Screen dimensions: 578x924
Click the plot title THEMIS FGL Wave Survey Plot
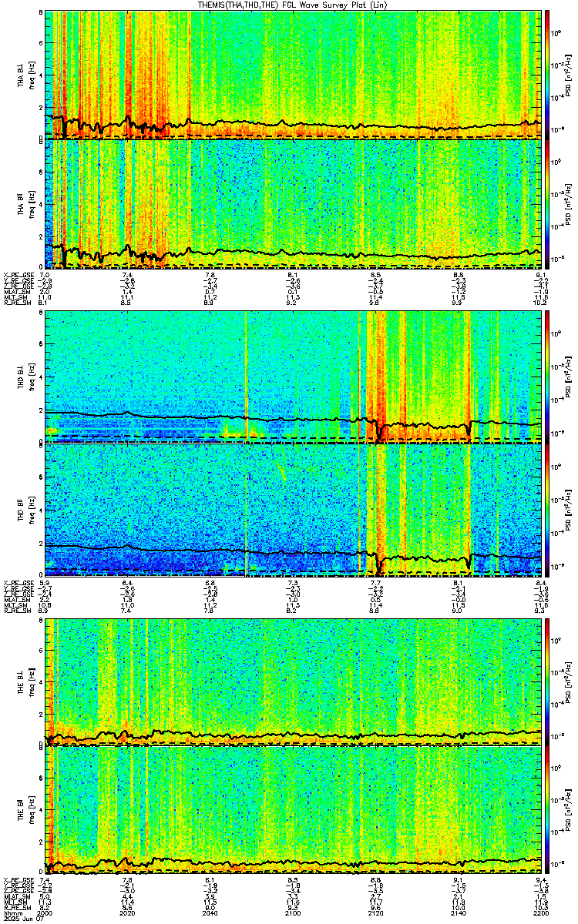pyautogui.click(x=291, y=5)
